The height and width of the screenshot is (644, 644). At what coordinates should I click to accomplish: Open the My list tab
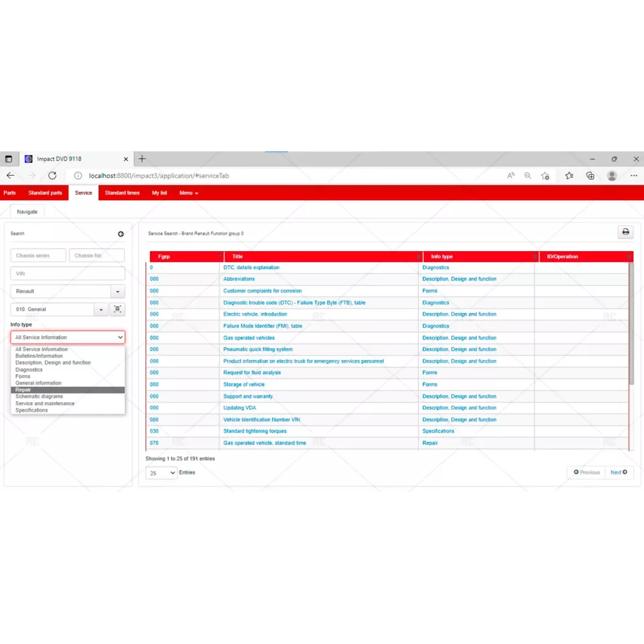tap(159, 193)
